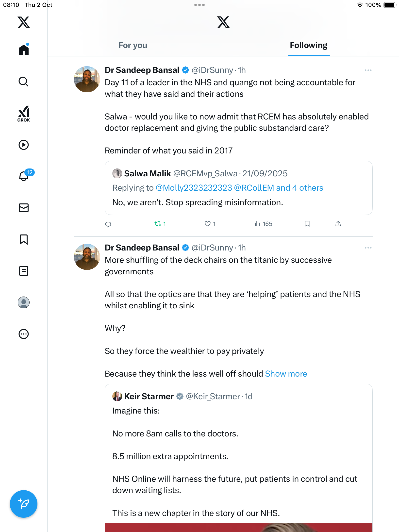The width and height of the screenshot is (399, 532).
Task: Share the Day 11 NHS post
Action: click(x=338, y=224)
